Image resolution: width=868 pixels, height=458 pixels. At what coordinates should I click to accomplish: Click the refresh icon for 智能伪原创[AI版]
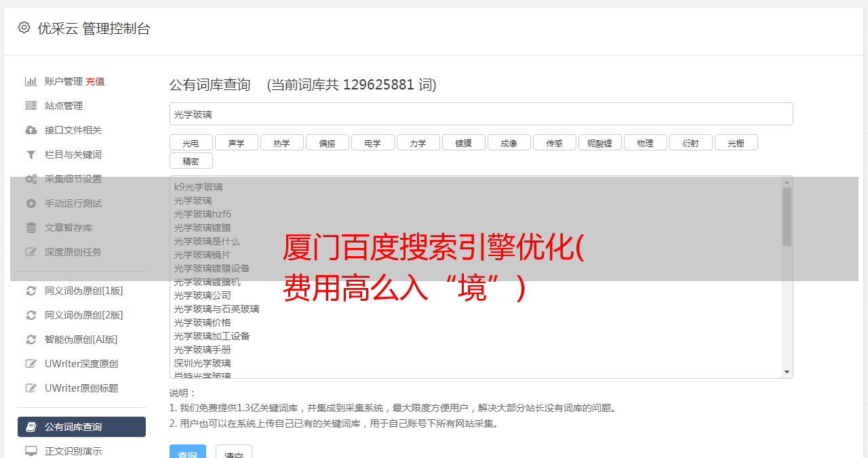click(x=31, y=339)
